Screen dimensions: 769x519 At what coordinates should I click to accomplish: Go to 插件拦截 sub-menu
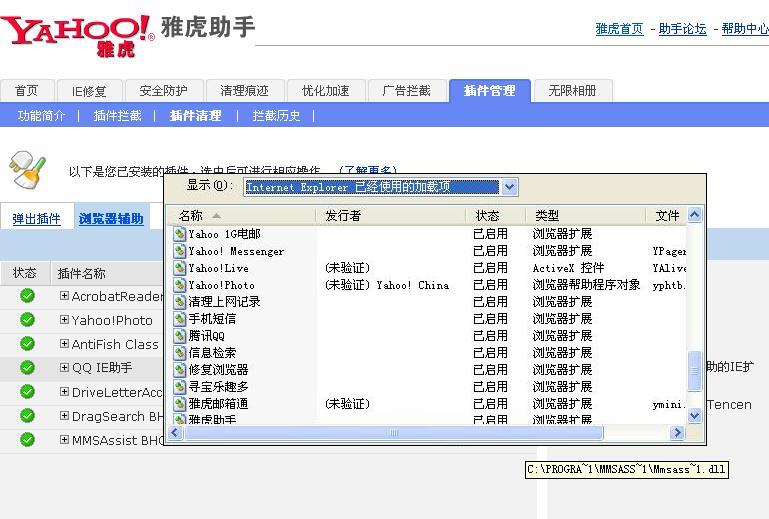118,116
